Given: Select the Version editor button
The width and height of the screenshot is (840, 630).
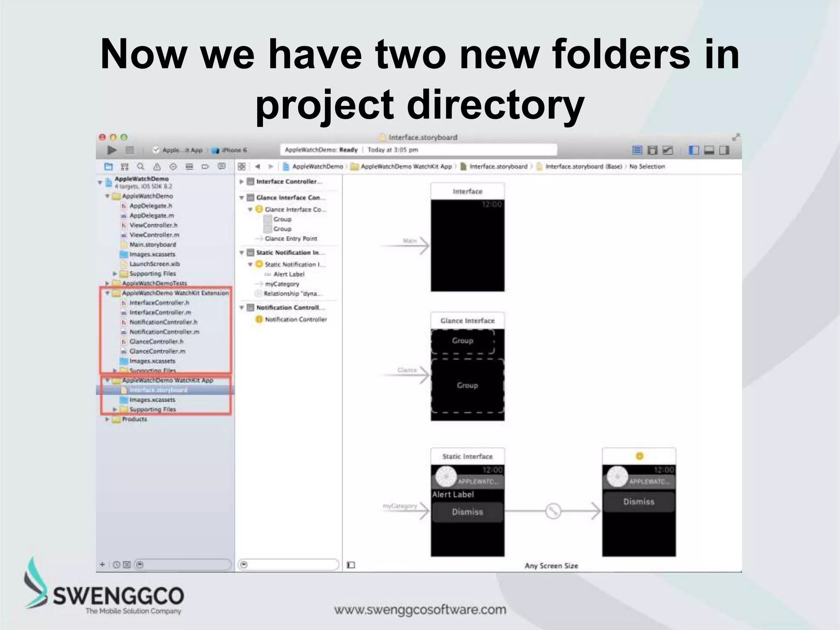Looking at the screenshot, I should (668, 151).
